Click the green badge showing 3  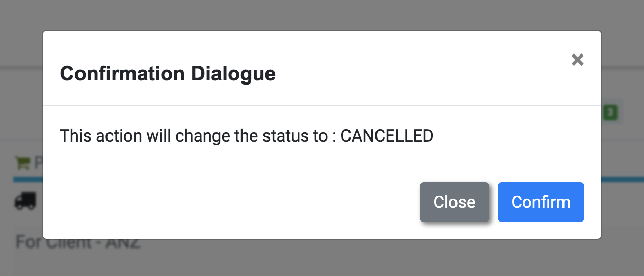610,113
